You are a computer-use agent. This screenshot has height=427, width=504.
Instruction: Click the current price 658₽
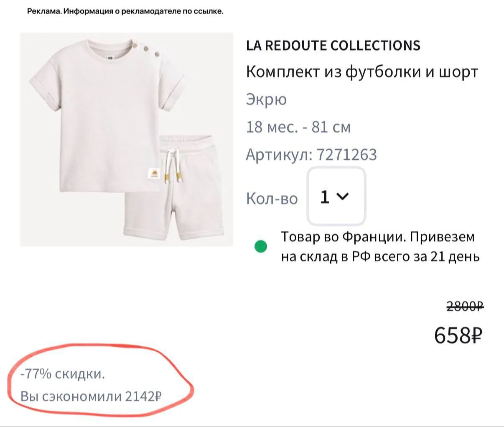coord(458,335)
